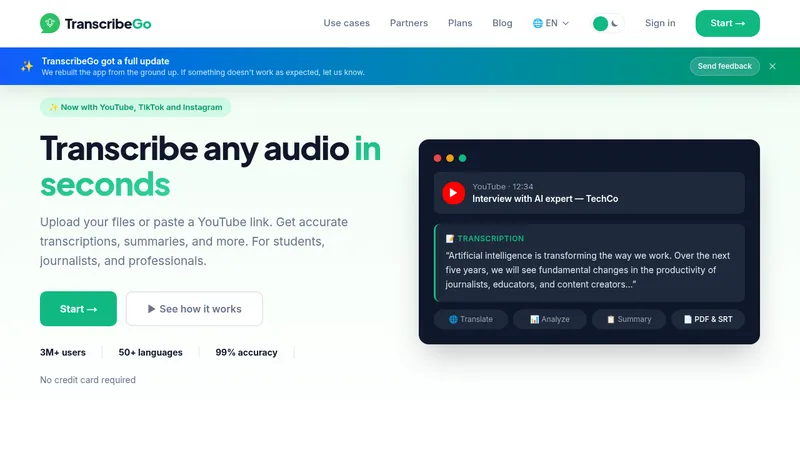
Task: Click the '99% accuracy' stat
Action: tap(246, 353)
